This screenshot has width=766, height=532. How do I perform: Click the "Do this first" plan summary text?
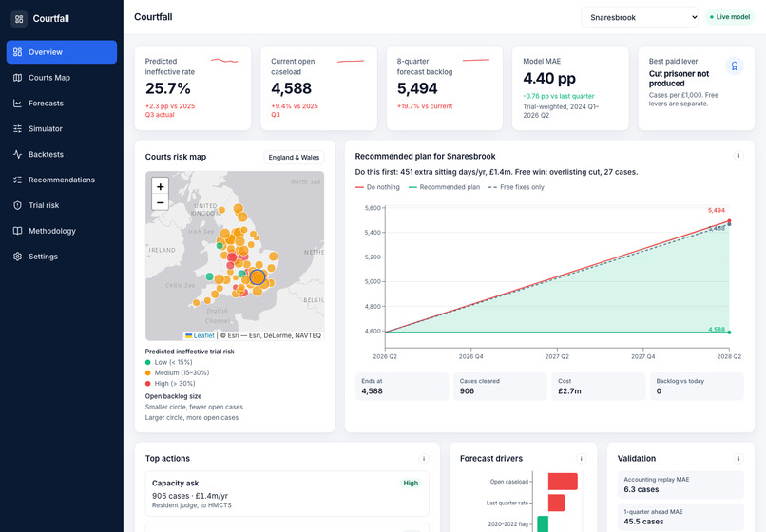496,172
